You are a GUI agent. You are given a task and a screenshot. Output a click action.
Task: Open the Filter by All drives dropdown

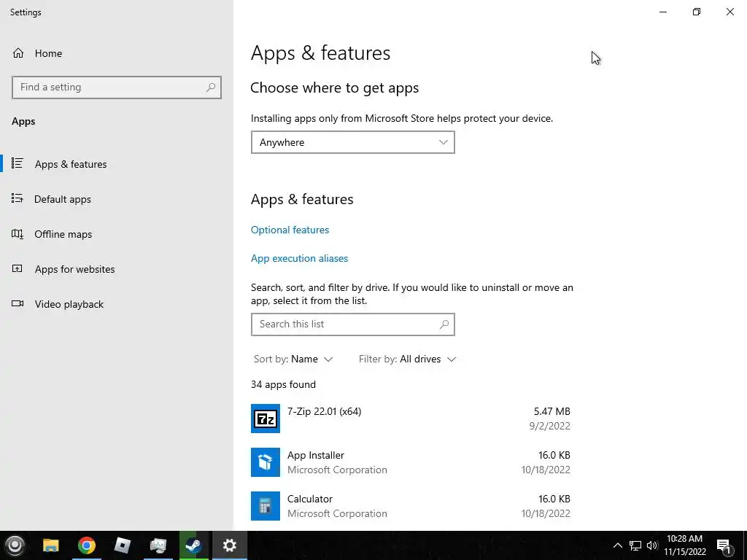pyautogui.click(x=407, y=359)
